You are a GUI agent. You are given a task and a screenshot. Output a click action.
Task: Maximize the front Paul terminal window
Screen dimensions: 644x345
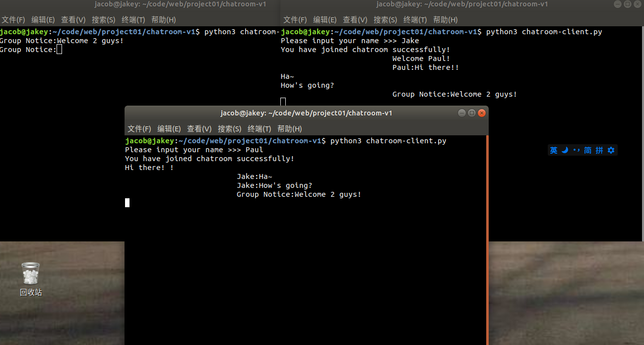pos(472,113)
